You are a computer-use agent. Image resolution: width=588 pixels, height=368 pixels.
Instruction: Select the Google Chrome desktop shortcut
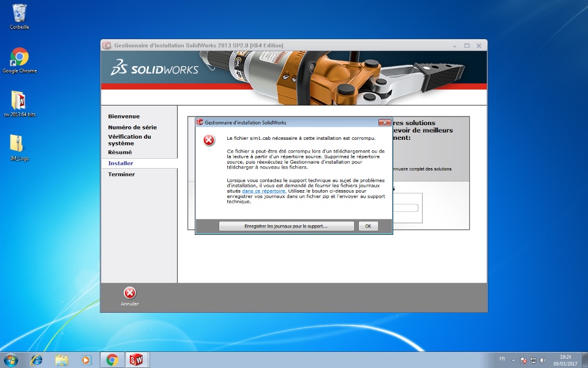tap(20, 60)
